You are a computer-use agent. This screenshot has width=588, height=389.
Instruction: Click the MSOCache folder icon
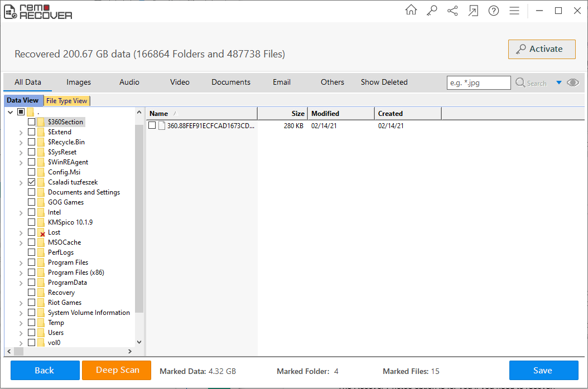pyautogui.click(x=41, y=242)
